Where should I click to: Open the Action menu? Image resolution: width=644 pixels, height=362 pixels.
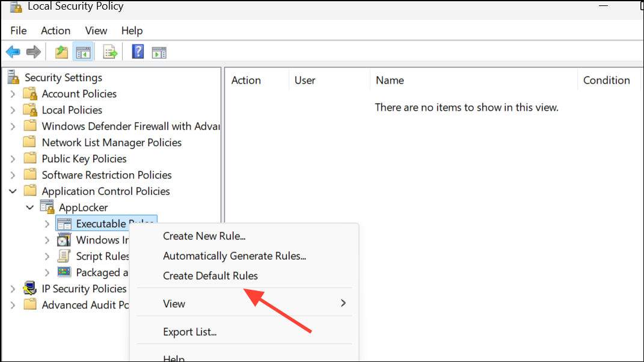click(55, 31)
